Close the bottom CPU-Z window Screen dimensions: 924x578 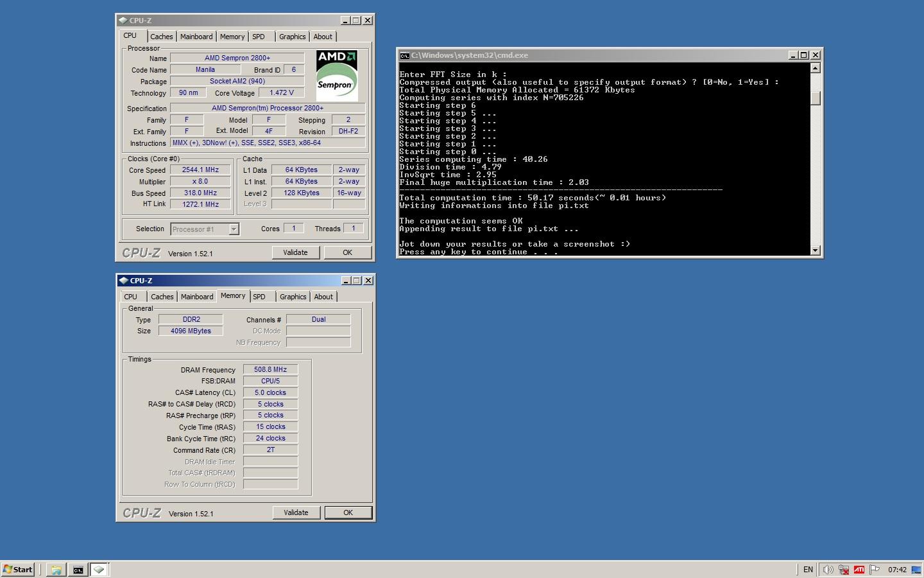tap(368, 281)
